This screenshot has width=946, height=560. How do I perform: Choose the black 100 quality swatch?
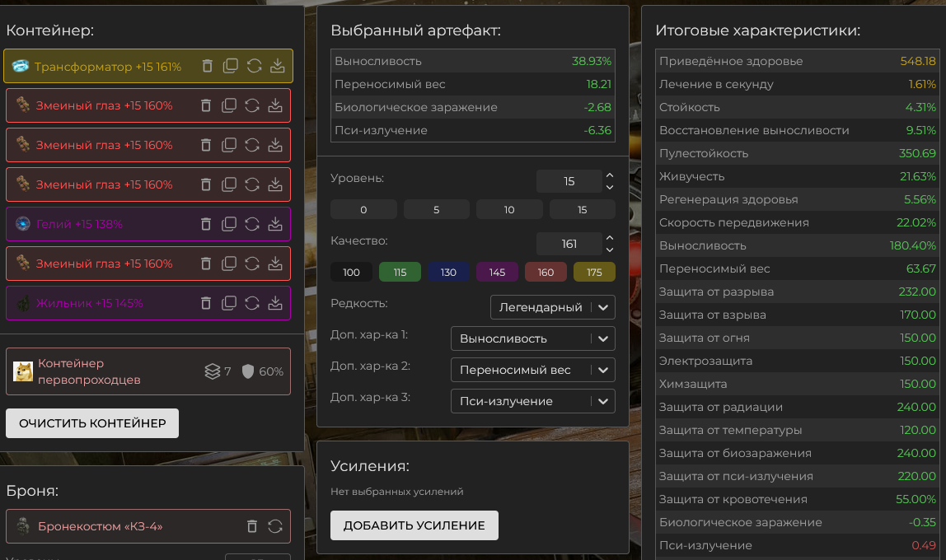point(351,272)
